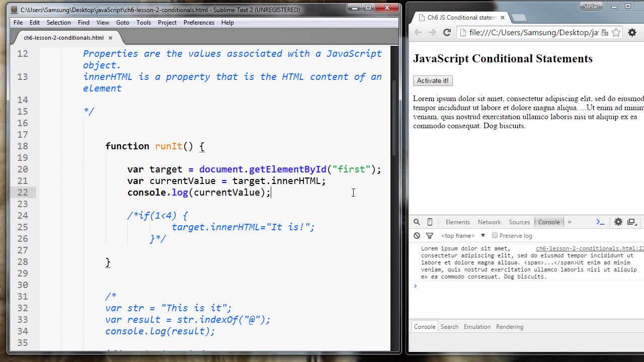Click getElementById in line 20
Screen dimensions: 644x362
287,169
